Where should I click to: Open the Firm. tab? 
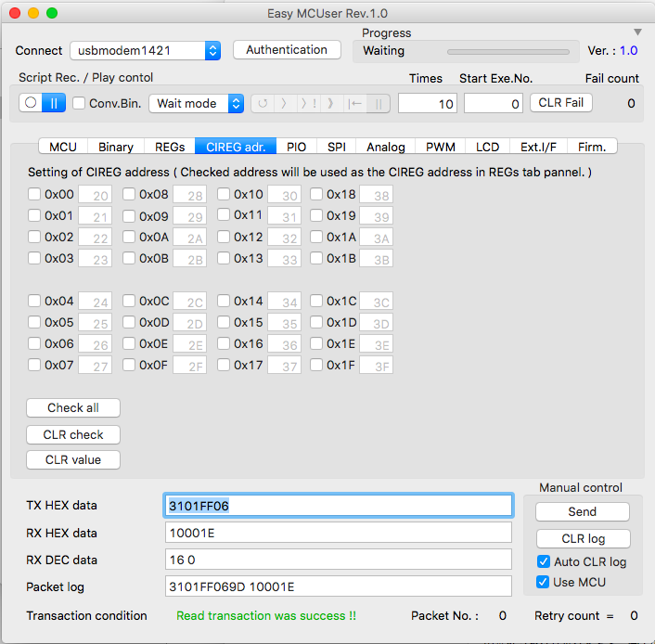pyautogui.click(x=592, y=147)
